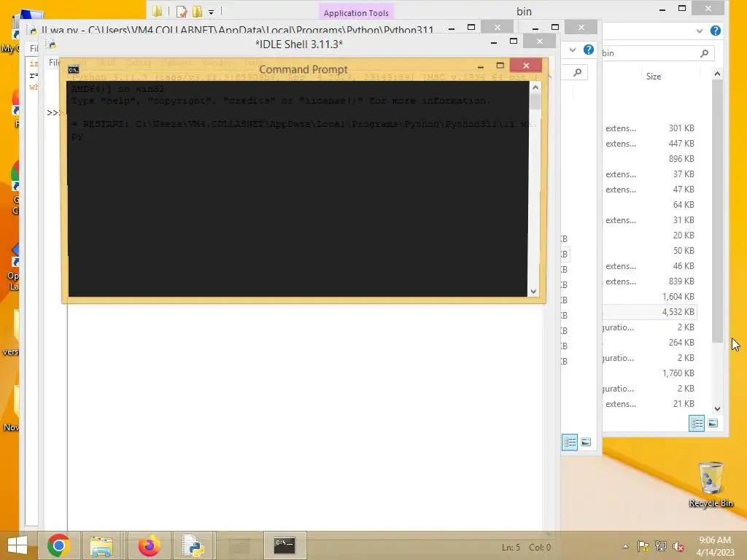Switch bin window to details view icon
The image size is (747, 560).
(x=697, y=423)
